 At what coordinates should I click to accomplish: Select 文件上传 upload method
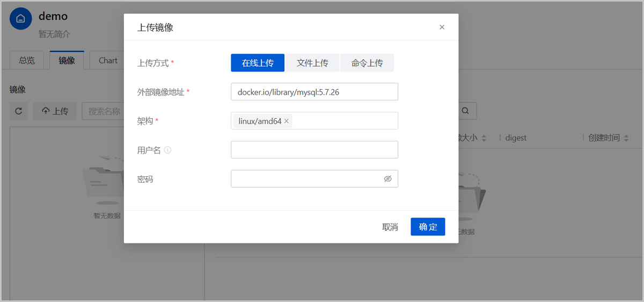(312, 63)
